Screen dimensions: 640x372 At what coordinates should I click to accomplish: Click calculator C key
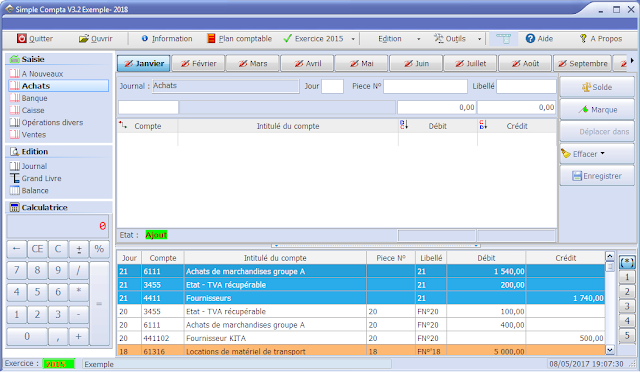click(58, 249)
